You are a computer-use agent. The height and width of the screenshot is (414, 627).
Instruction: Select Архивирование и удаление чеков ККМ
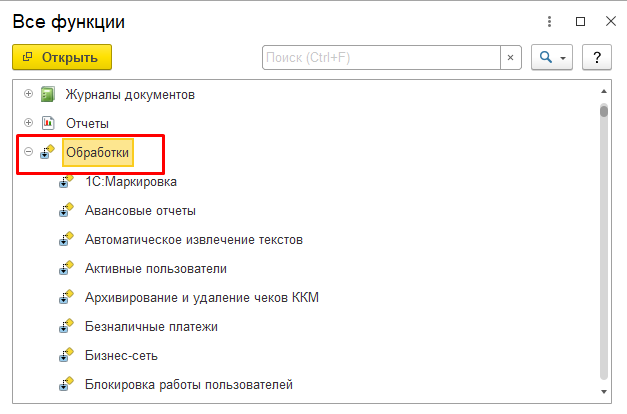coord(202,298)
